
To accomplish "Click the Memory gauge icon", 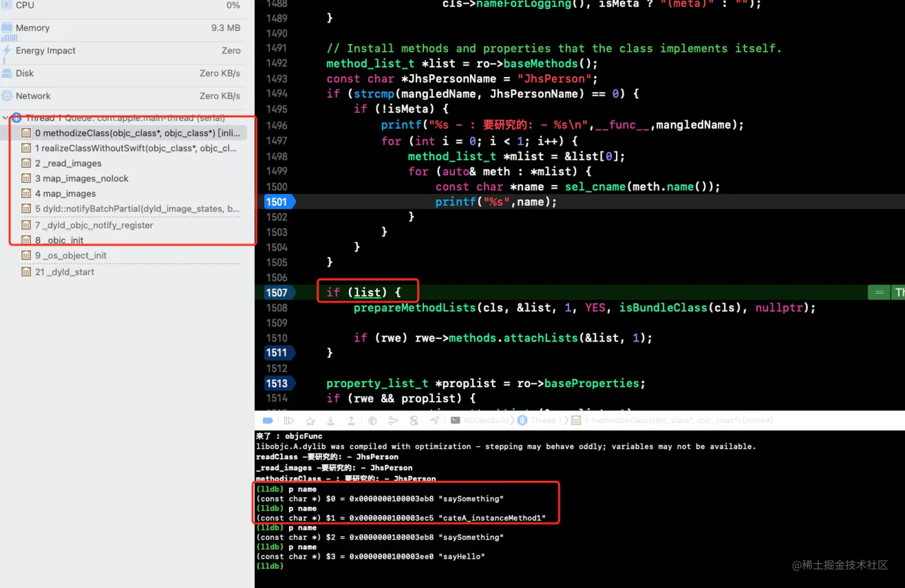I will tap(7, 28).
